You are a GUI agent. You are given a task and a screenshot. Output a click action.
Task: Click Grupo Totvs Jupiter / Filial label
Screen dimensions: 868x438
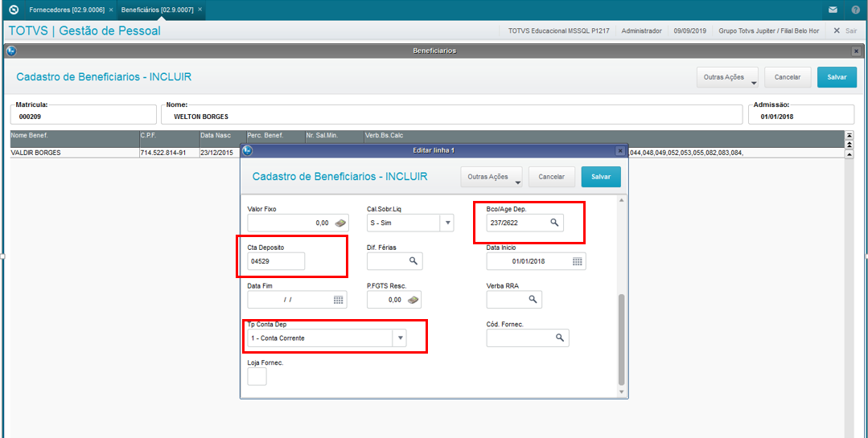click(768, 31)
